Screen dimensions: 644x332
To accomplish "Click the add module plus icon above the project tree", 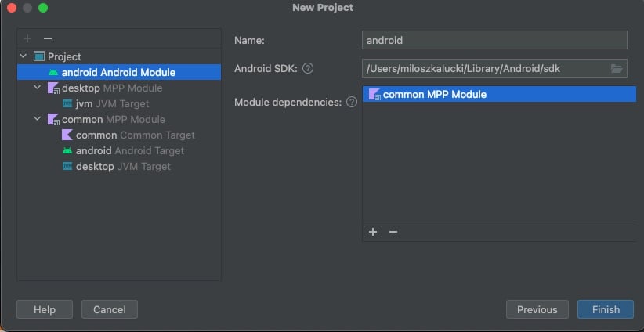I will pos(27,38).
